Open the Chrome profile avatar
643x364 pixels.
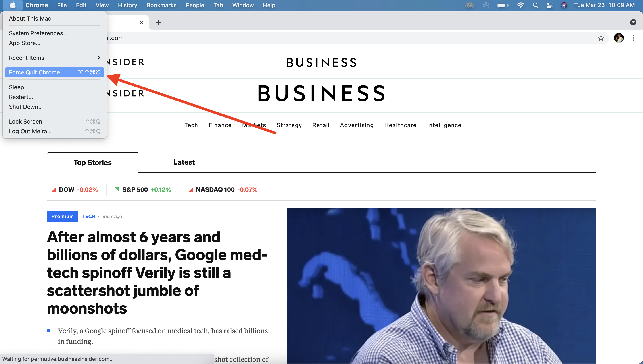click(x=618, y=38)
